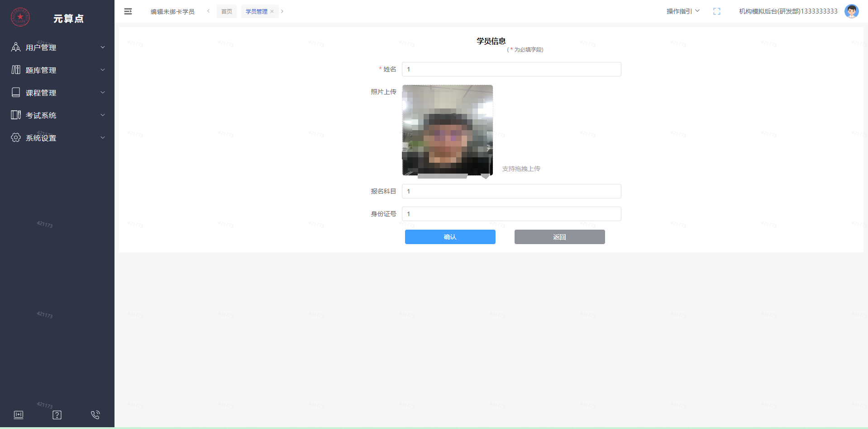The height and width of the screenshot is (429, 868).
Task: Click the 题库管理 books icon
Action: [x=16, y=70]
